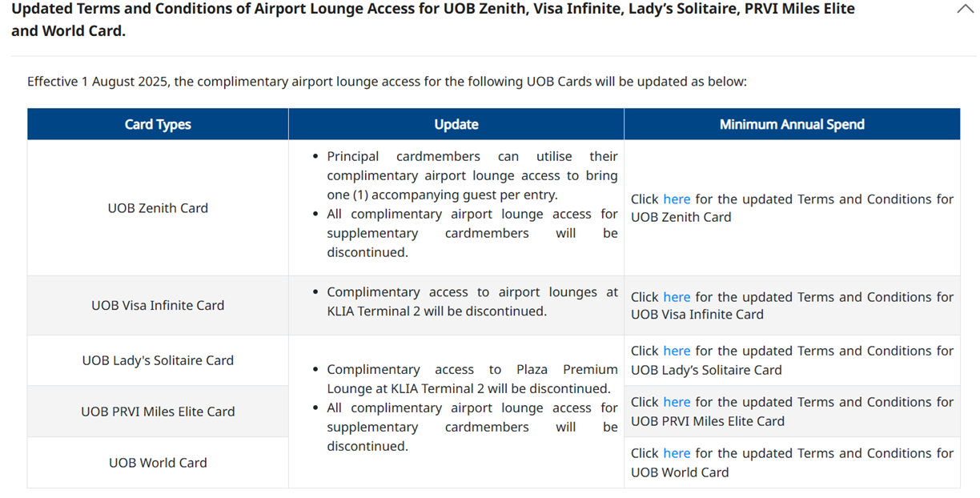This screenshot has width=980, height=498.
Task: Click the Plaza Premium Lounge discontinuation bullet
Action: click(x=472, y=379)
